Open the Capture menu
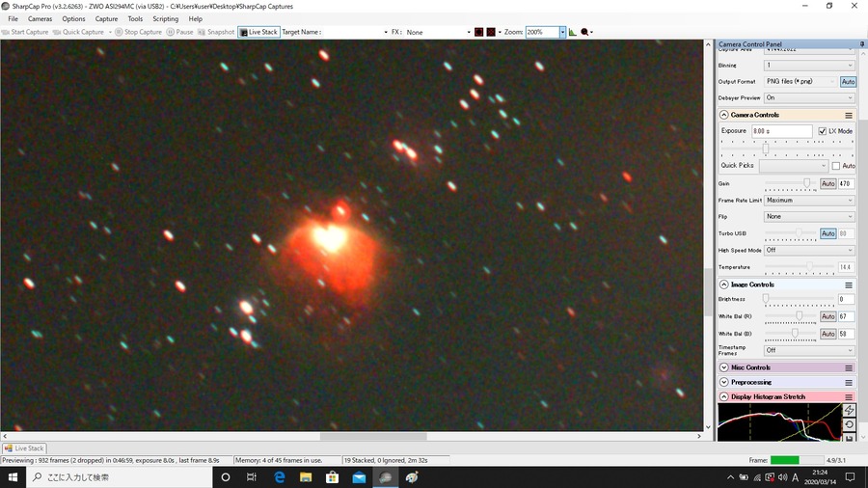 (106, 19)
